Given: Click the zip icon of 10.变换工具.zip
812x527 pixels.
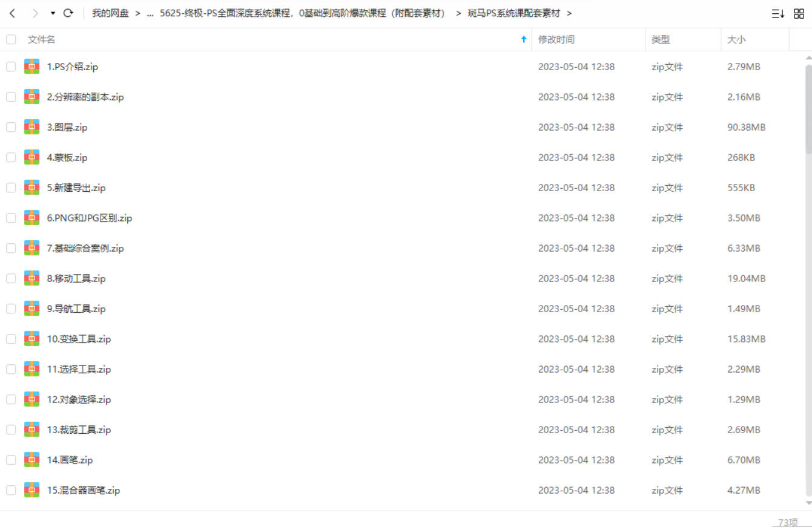Looking at the screenshot, I should [x=32, y=339].
